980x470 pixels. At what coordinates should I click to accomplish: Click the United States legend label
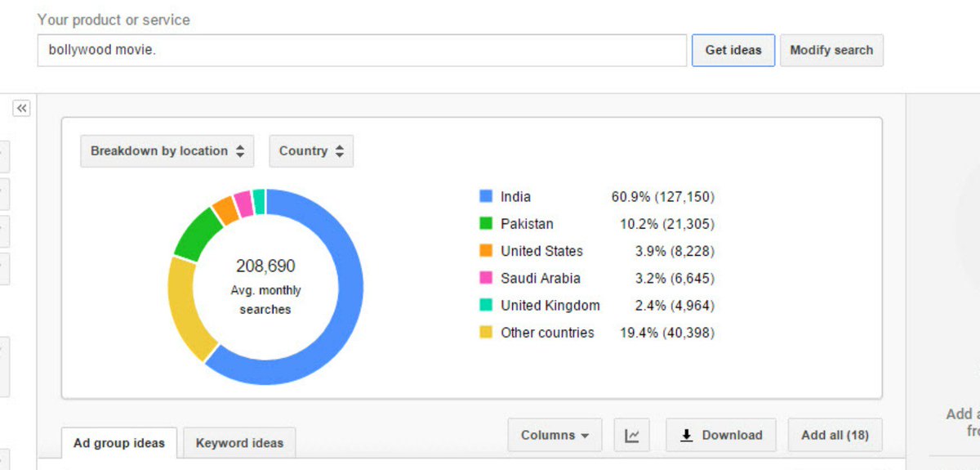pyautogui.click(x=542, y=251)
